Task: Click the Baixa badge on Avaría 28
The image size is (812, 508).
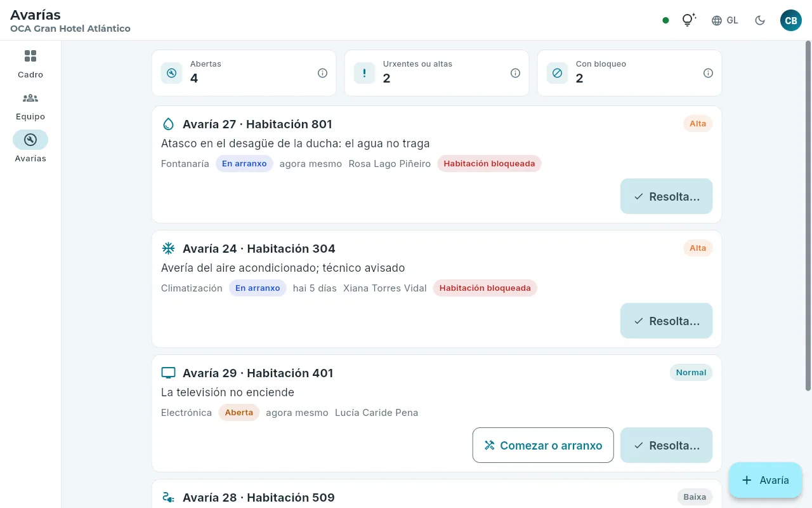Action: (x=695, y=497)
